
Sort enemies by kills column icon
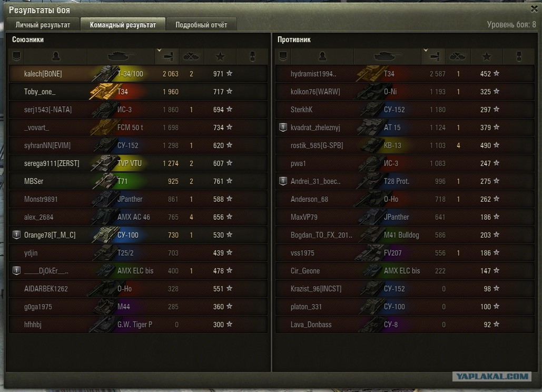pyautogui.click(x=458, y=56)
